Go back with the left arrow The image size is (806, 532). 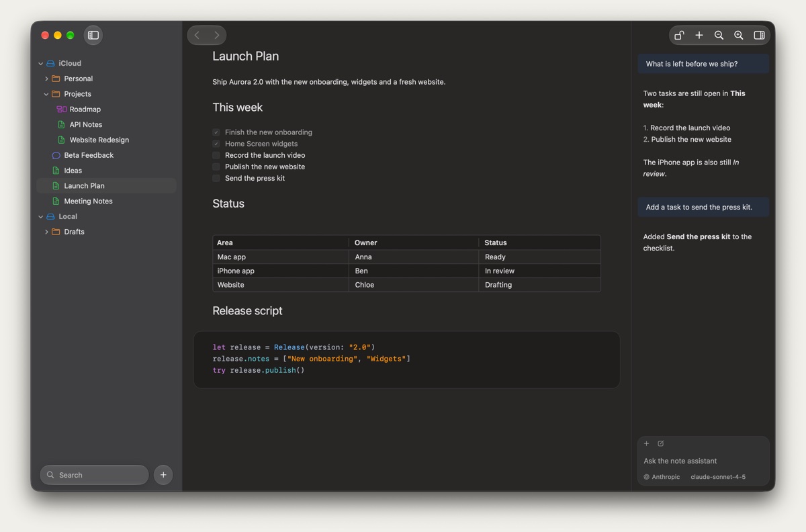point(197,35)
